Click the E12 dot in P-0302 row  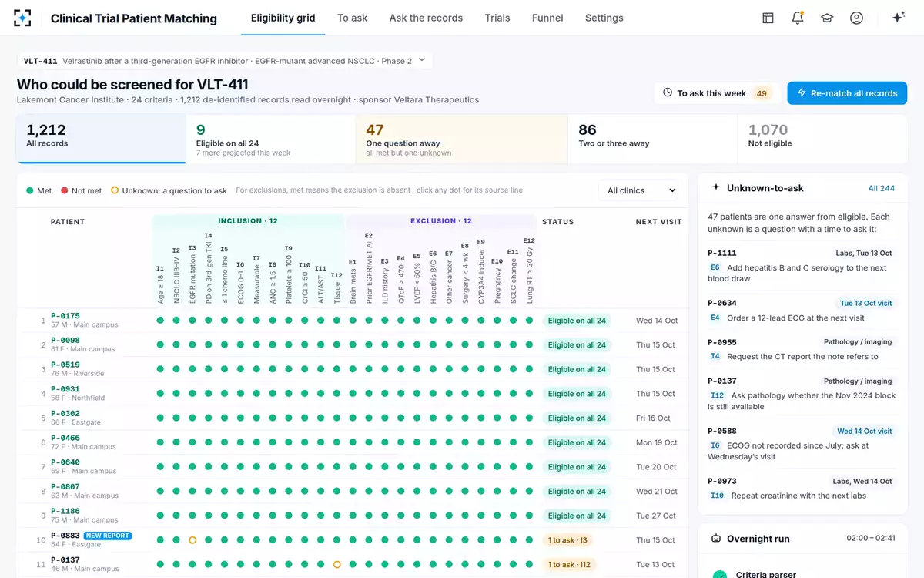coord(529,418)
